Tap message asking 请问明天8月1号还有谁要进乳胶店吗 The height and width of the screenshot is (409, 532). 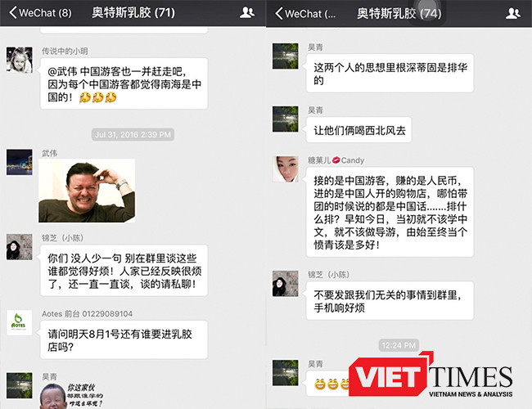point(122,342)
